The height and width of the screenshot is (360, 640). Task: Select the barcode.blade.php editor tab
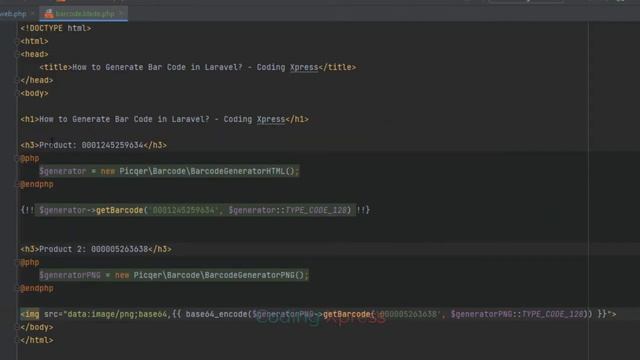coord(85,14)
